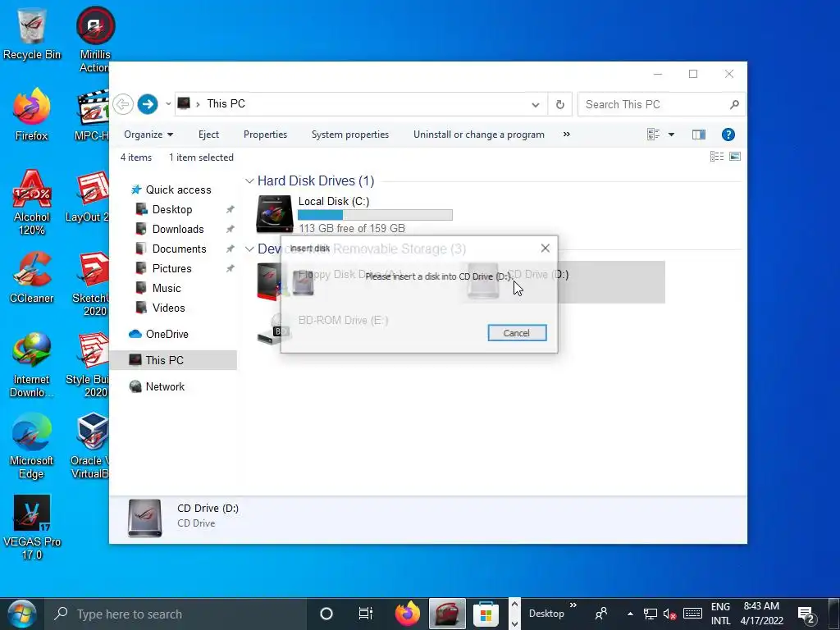This screenshot has width=840, height=630.
Task: Switch to large icons view icon
Action: 735,157
